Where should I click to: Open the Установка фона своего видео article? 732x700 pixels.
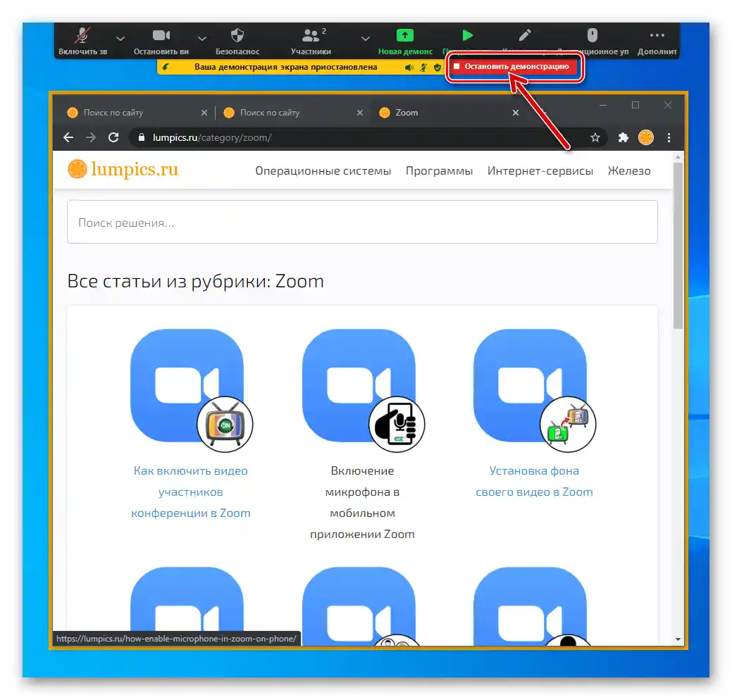pos(534,481)
